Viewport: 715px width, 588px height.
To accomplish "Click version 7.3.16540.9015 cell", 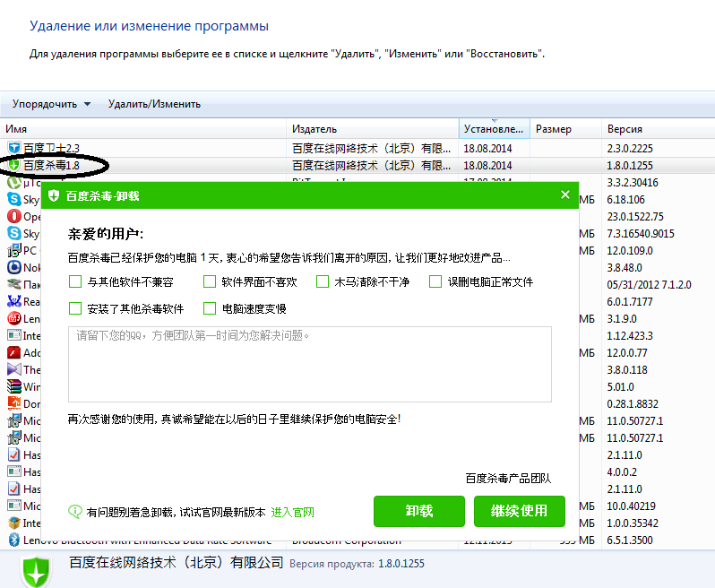I will [x=641, y=234].
